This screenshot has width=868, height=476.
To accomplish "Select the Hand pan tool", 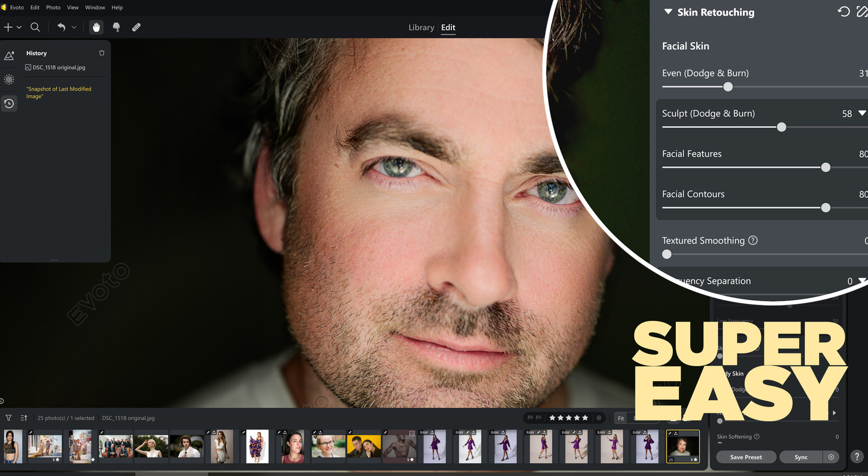I will 96,27.
